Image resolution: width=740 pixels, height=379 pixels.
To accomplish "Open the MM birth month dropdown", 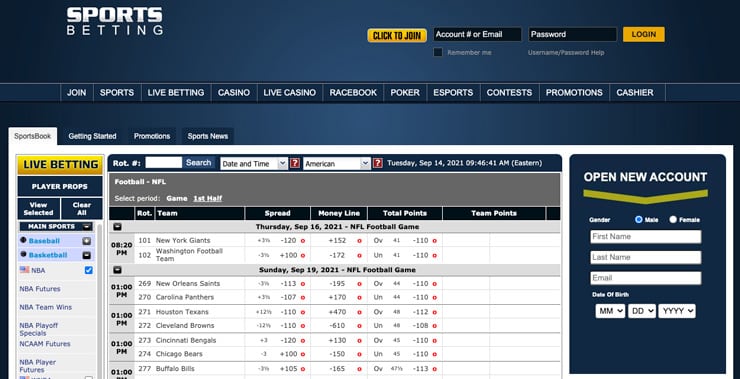I will tap(610, 311).
